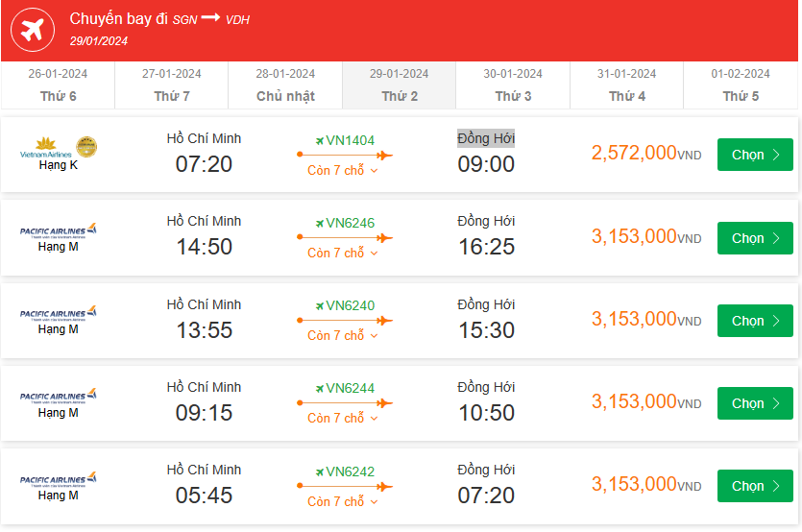Expand 'Còn 7 chỗ' for flight VN1404
Image resolution: width=802 pixels, height=532 pixels.
(344, 171)
